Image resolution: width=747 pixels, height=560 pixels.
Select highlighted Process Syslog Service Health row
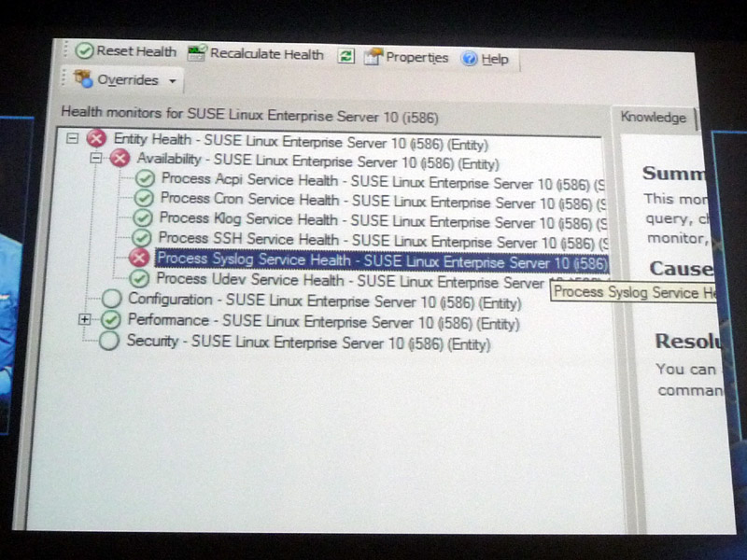point(382,261)
